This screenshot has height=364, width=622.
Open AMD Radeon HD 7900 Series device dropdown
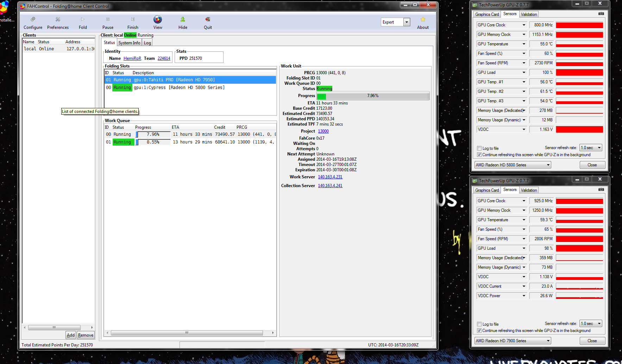[513, 341]
